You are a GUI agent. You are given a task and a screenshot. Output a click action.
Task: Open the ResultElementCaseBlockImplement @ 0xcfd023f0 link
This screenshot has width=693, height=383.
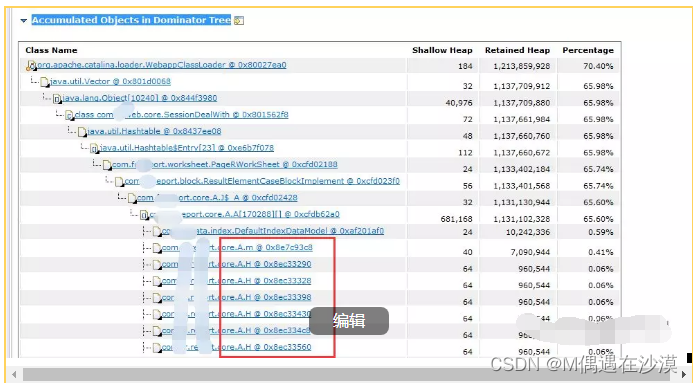(262, 181)
